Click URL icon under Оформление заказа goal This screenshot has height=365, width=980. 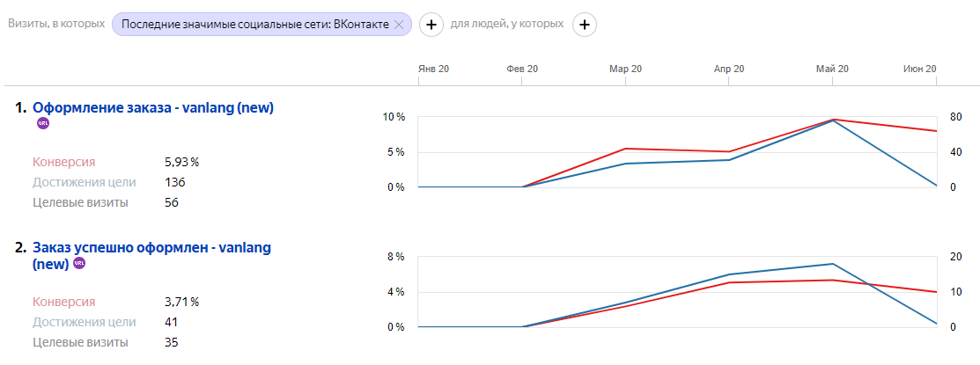pyautogui.click(x=43, y=123)
